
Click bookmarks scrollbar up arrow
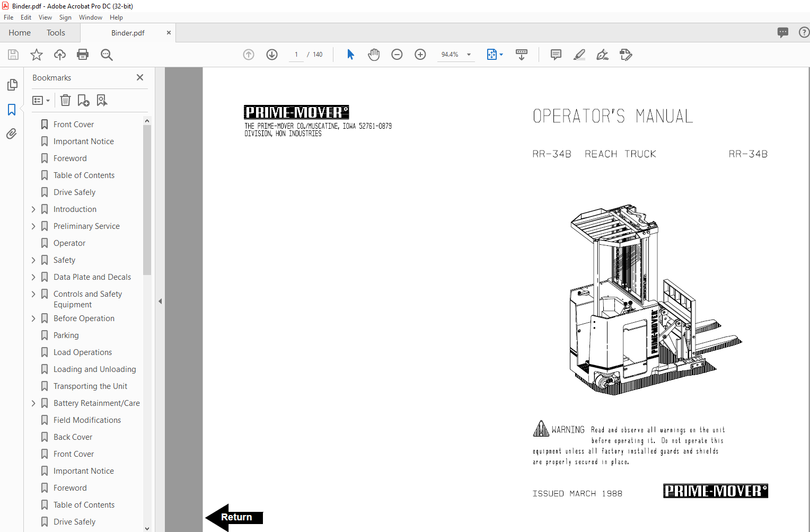147,121
